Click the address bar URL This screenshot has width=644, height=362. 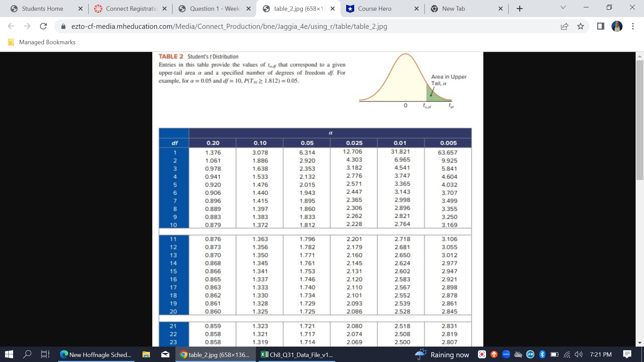(x=229, y=26)
